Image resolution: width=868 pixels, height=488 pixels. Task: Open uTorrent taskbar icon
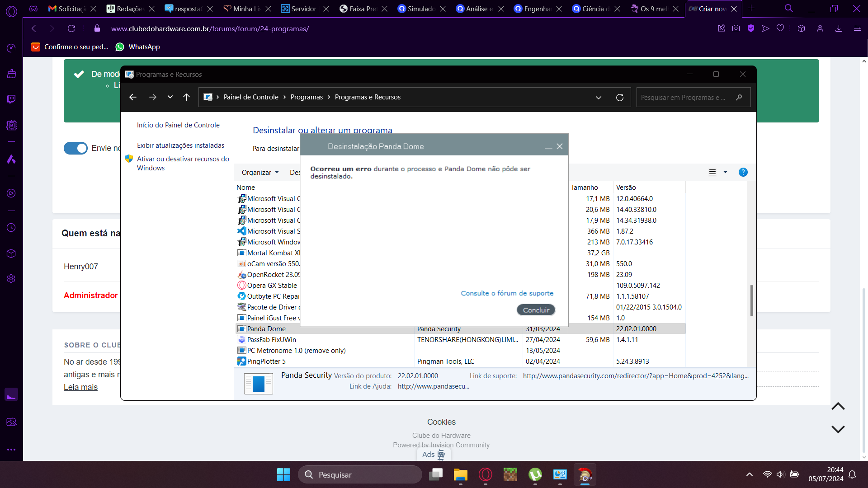535,474
